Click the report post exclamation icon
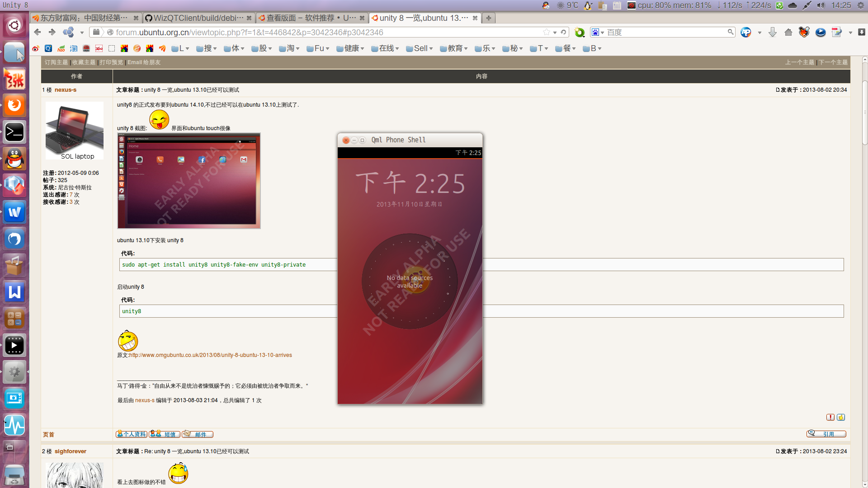 830,417
